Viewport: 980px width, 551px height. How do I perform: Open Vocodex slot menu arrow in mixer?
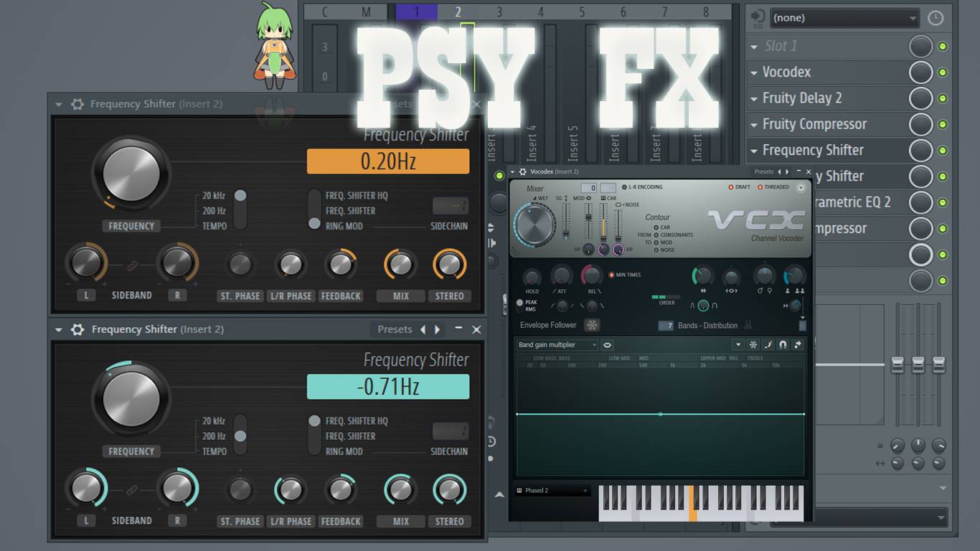[754, 72]
